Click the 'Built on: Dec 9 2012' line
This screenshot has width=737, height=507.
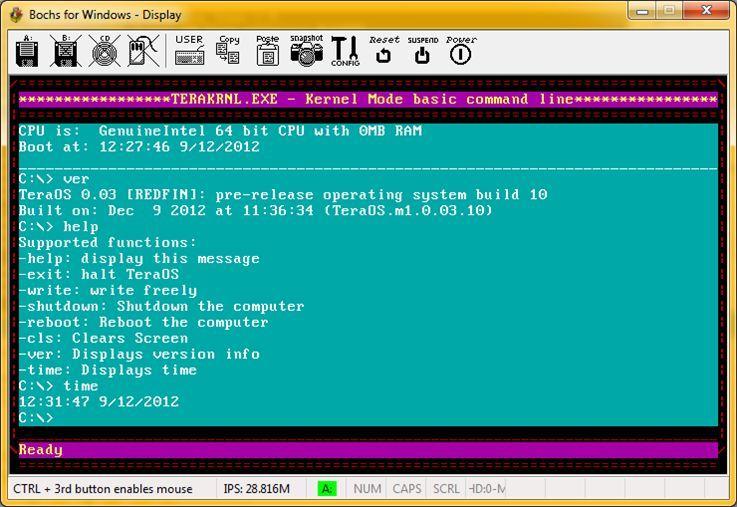(256, 210)
